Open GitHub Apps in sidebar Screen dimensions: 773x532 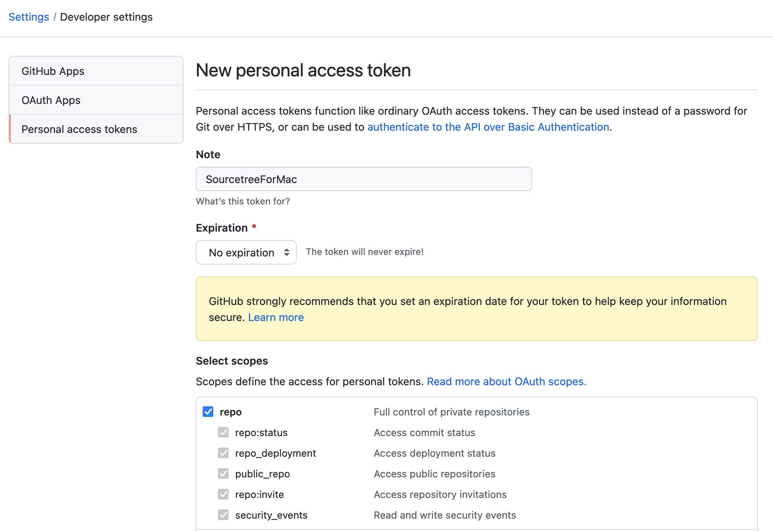[x=53, y=71]
